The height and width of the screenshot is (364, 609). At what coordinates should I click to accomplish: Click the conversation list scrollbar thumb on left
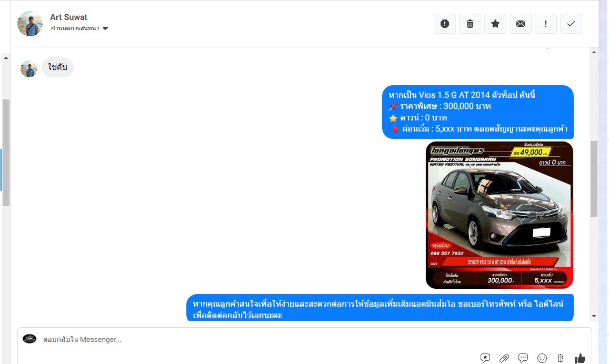(x=6, y=153)
